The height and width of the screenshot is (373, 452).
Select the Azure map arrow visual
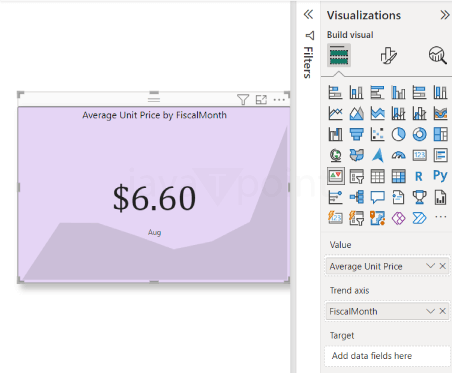[377, 155]
